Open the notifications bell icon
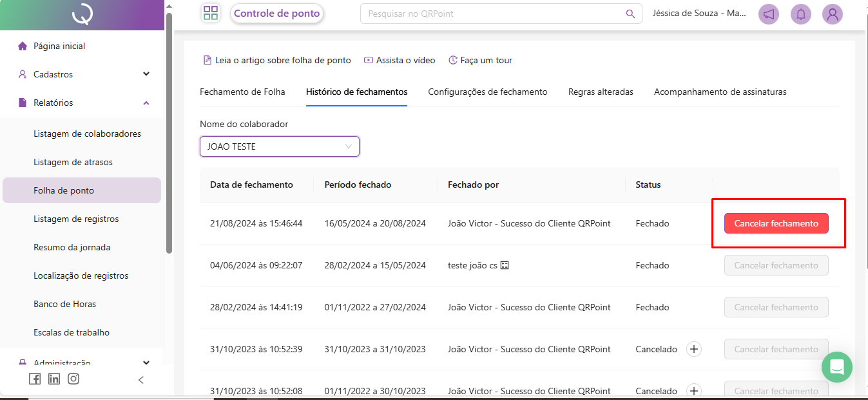Viewport: 868px width, 400px height. click(x=801, y=14)
